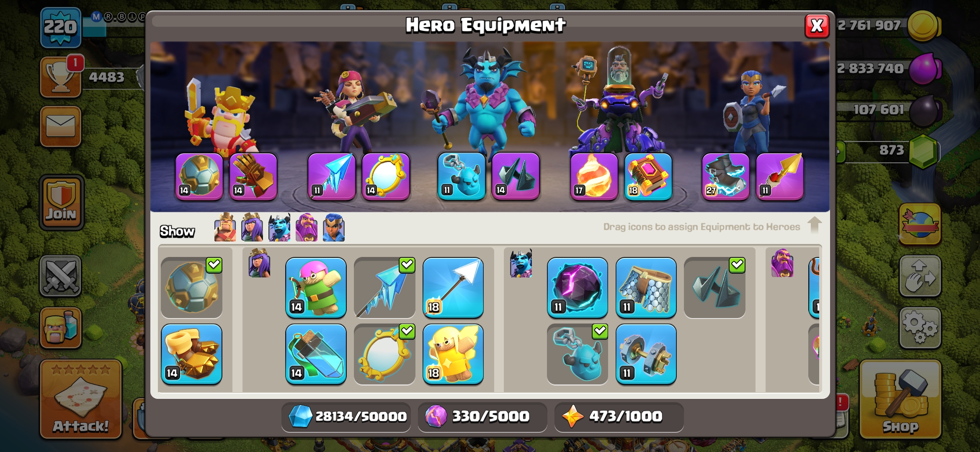Click the Attack! button

click(81, 399)
